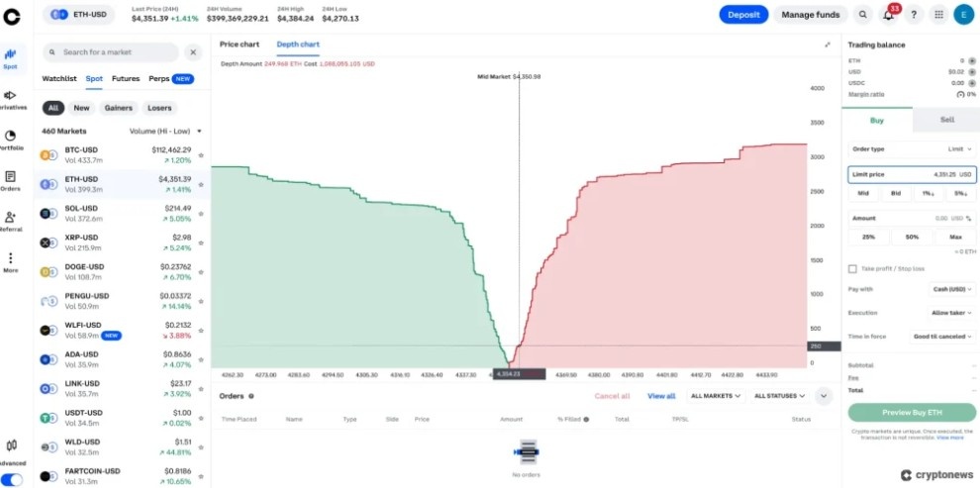This screenshot has width=980, height=488.
Task: Open the ETH-USD pair selector
Action: [79, 15]
